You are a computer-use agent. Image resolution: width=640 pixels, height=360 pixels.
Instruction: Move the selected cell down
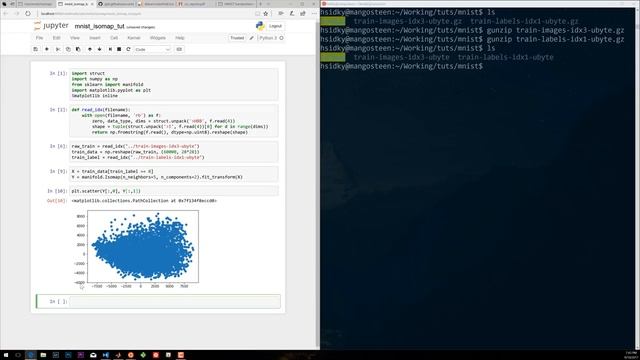point(100,49)
